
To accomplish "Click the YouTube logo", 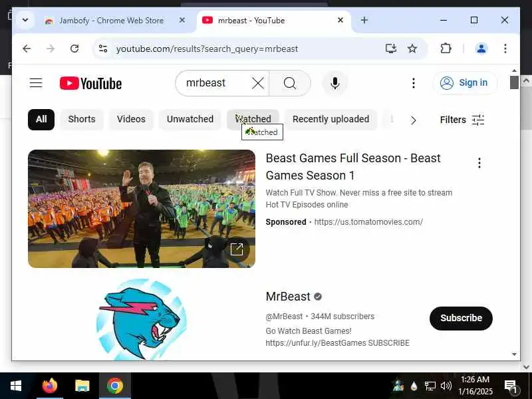I will 90,84.
